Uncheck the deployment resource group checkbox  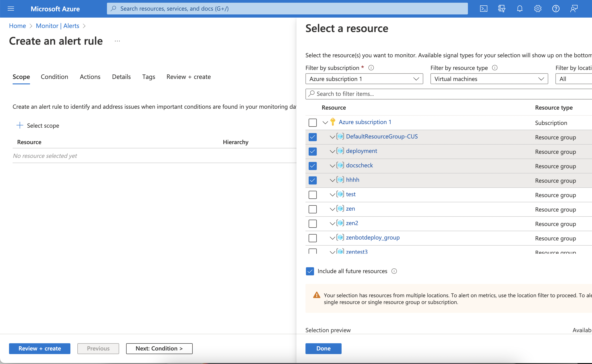pyautogui.click(x=312, y=151)
